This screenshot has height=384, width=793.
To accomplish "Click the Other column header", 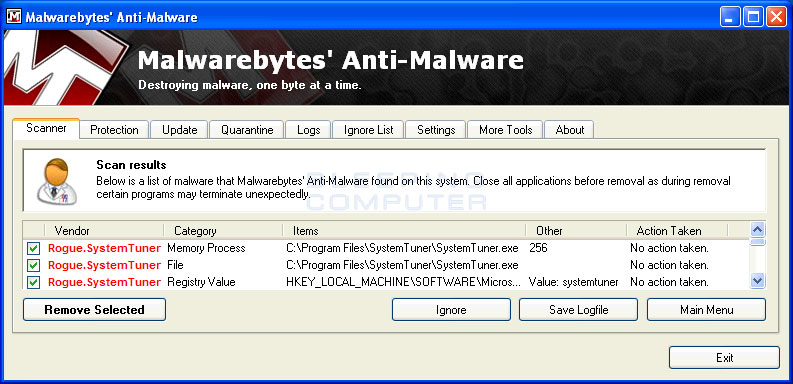I will click(576, 231).
